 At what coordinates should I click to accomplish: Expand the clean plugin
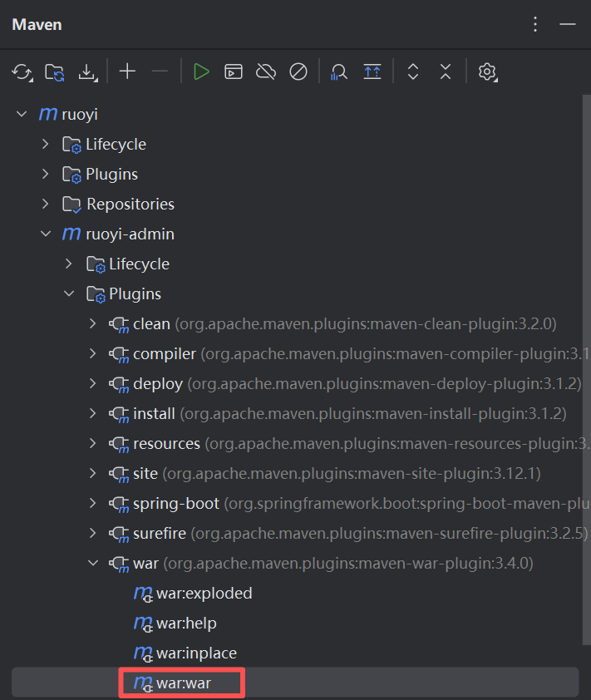click(x=92, y=323)
